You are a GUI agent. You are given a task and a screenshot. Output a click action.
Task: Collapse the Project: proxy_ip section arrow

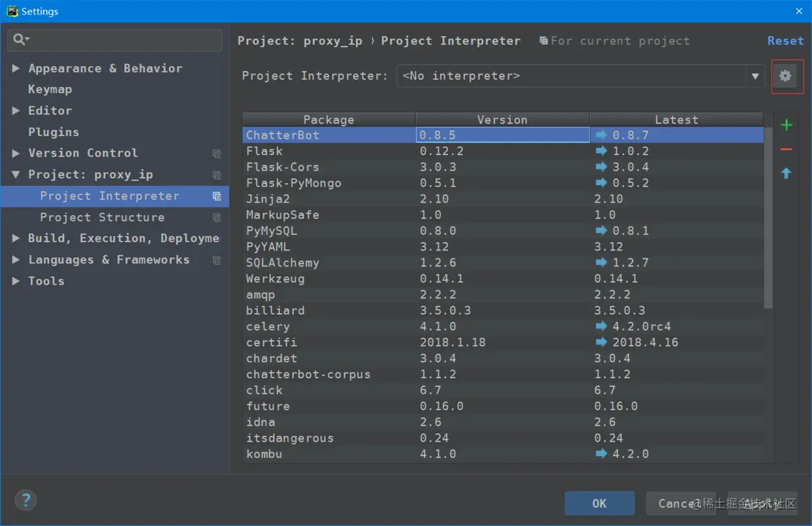(16, 175)
